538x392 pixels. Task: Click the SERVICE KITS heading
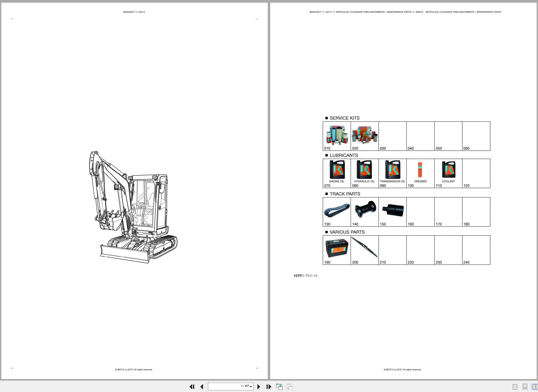click(x=344, y=118)
